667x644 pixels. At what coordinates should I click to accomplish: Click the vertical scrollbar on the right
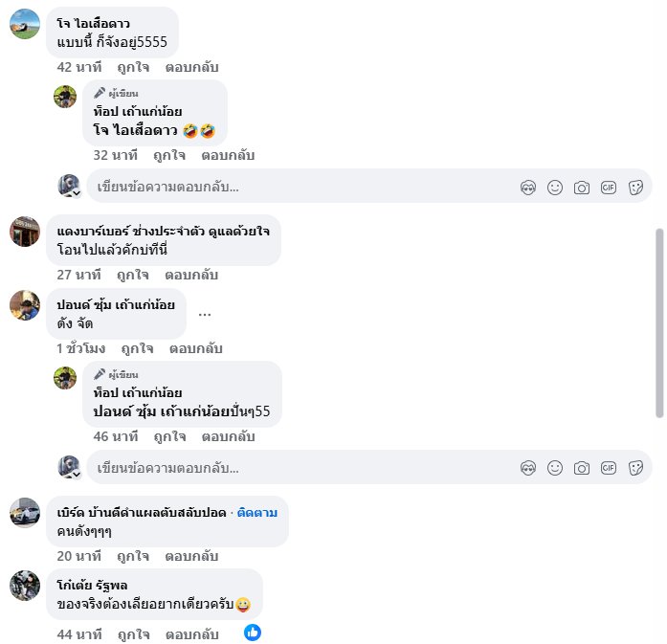(x=658, y=322)
